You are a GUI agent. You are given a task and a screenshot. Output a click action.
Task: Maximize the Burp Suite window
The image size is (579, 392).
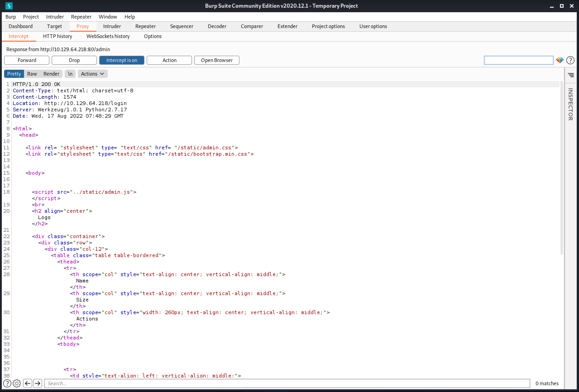[x=562, y=6]
